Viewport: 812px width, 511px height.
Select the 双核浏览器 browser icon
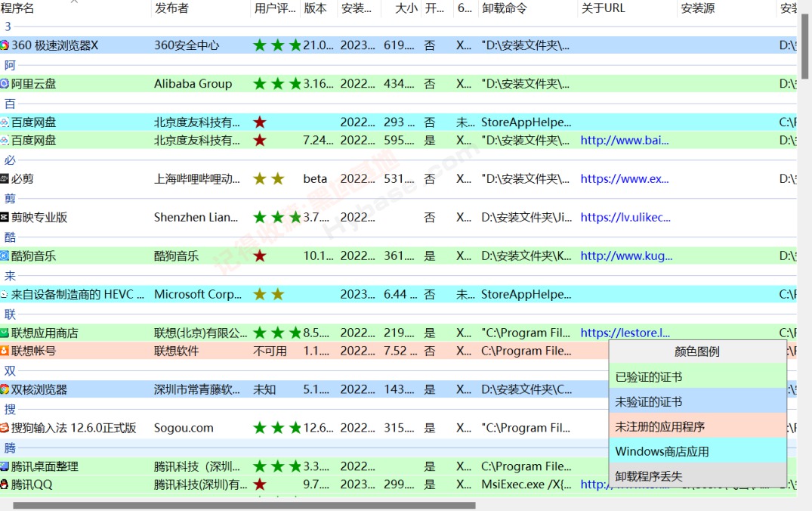click(4, 389)
